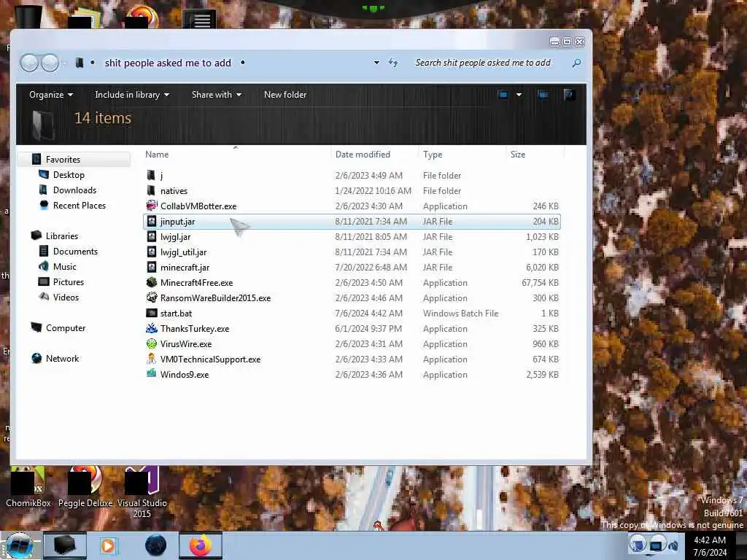
Task: Select the Peggle Deluxe desktop shortcut
Action: click(85, 487)
